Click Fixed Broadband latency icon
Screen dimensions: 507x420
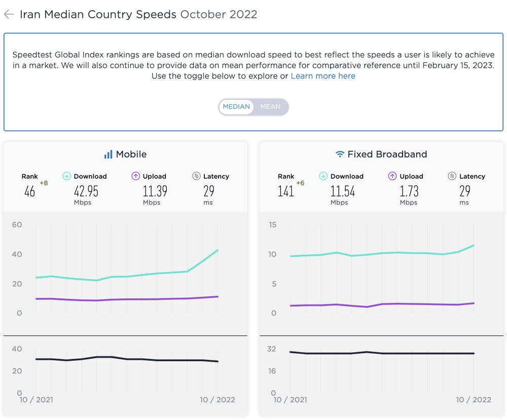pos(452,176)
